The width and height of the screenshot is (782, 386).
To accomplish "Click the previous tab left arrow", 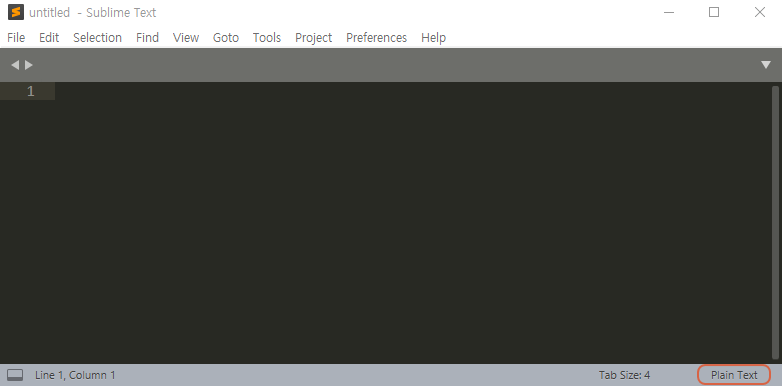I will pos(15,65).
